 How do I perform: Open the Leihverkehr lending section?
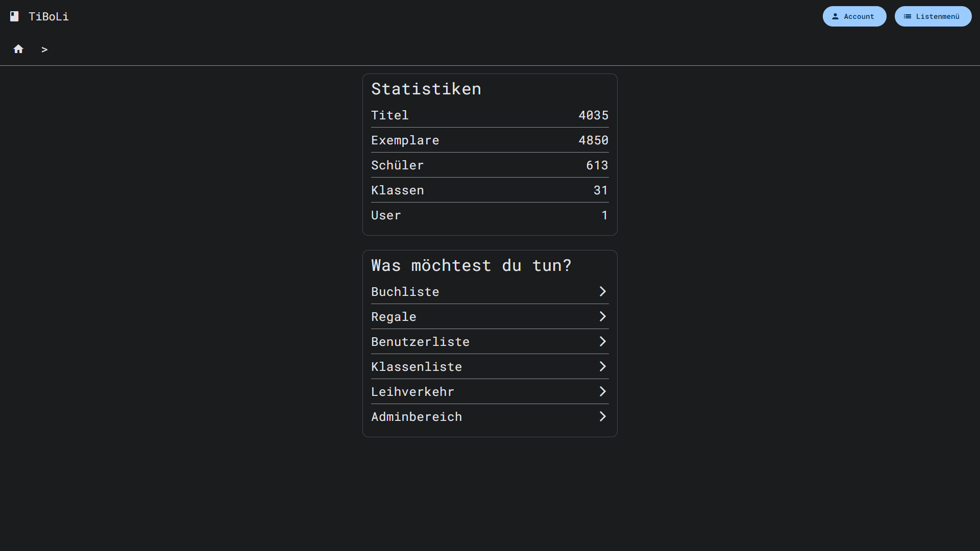pos(412,392)
